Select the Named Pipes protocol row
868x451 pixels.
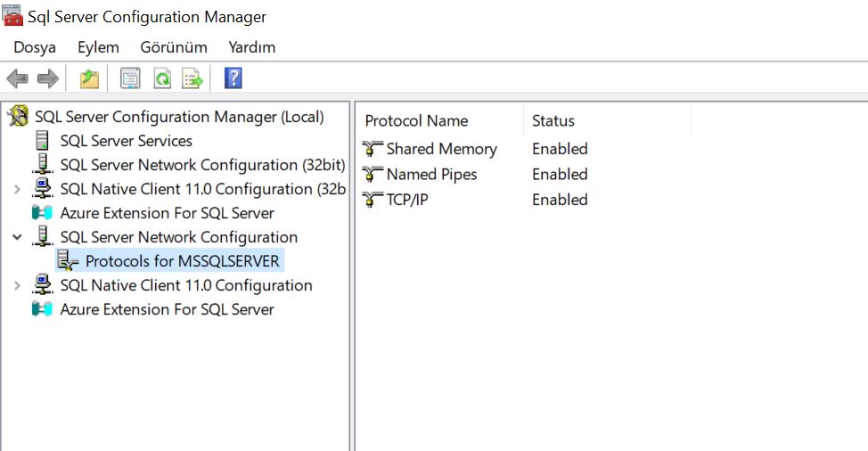[431, 175]
